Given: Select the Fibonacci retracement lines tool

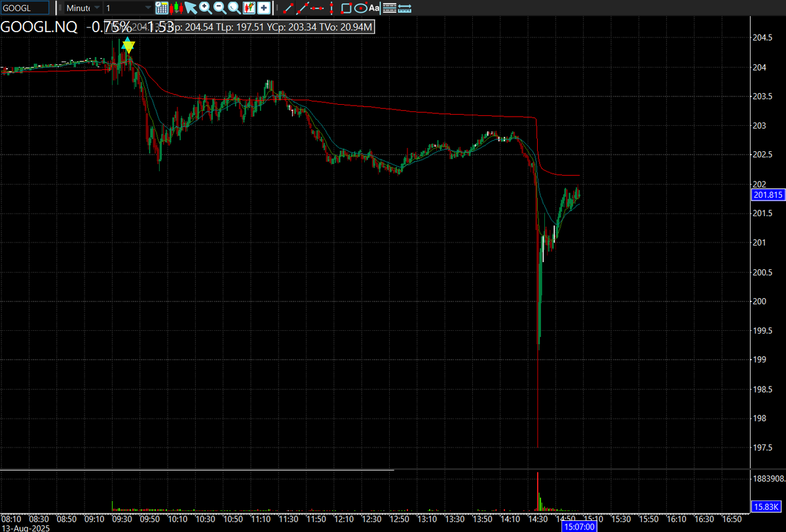Looking at the screenshot, I should click(389, 8).
